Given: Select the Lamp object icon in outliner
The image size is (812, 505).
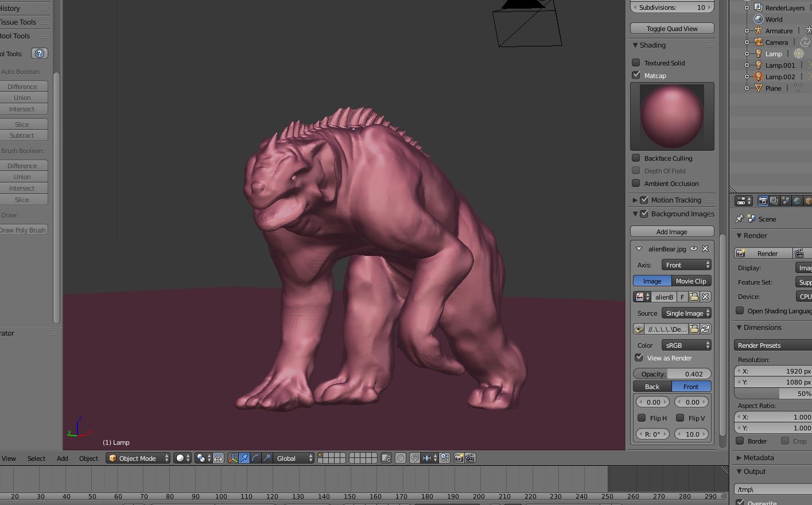Looking at the screenshot, I should pyautogui.click(x=759, y=54).
